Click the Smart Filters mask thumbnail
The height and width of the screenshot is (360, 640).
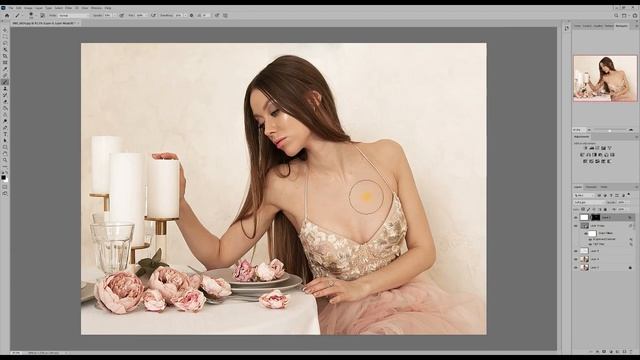pos(593,233)
